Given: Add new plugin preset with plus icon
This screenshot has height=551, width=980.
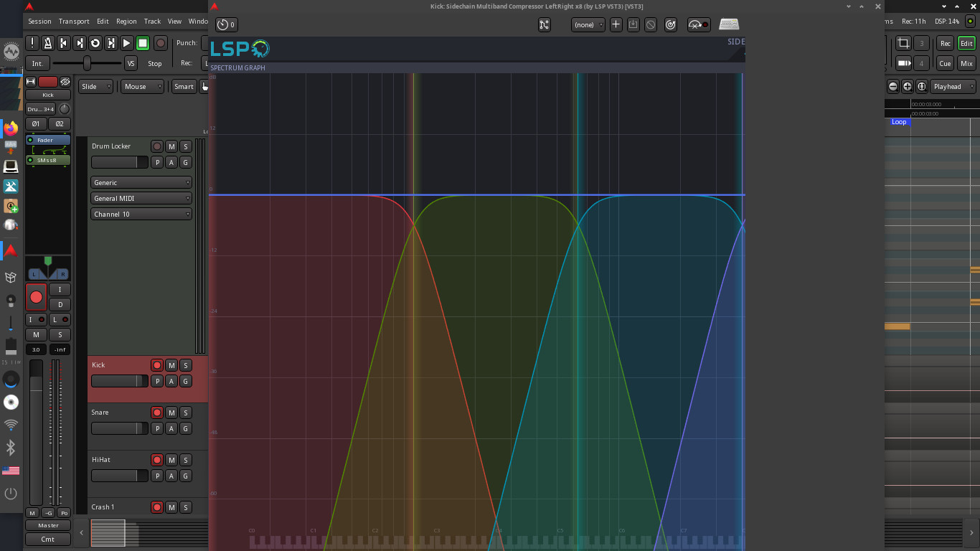Looking at the screenshot, I should (616, 24).
